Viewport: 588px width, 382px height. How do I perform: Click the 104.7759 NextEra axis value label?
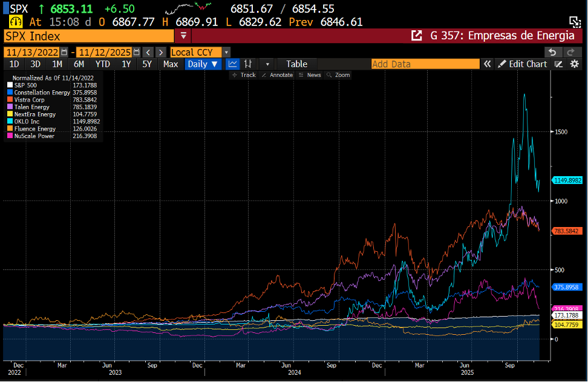pyautogui.click(x=567, y=324)
